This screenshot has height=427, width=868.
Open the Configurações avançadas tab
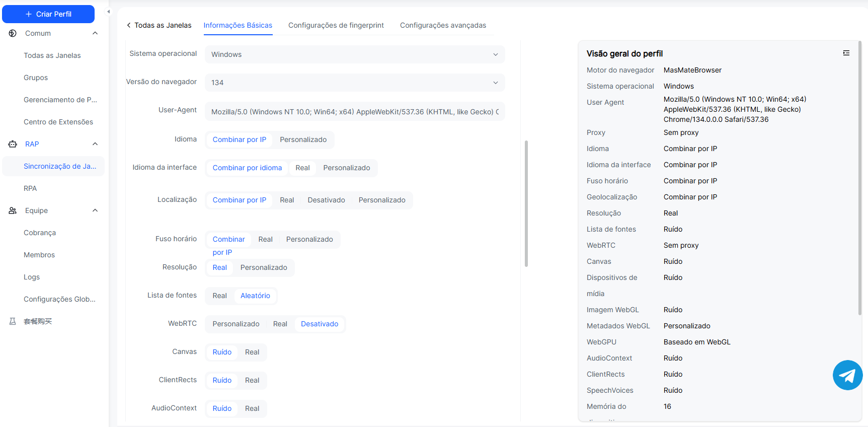click(x=443, y=25)
